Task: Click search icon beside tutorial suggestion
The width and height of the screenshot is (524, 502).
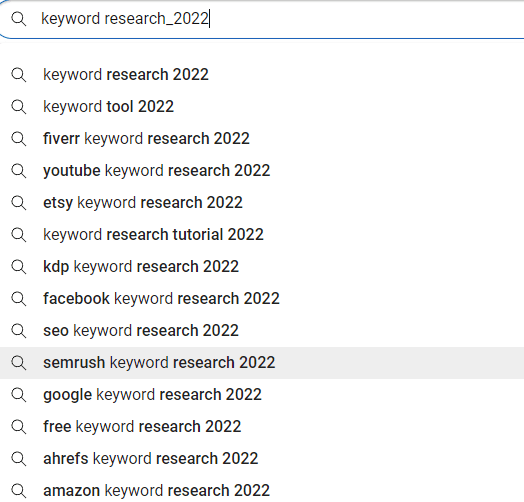Action: click(18, 235)
